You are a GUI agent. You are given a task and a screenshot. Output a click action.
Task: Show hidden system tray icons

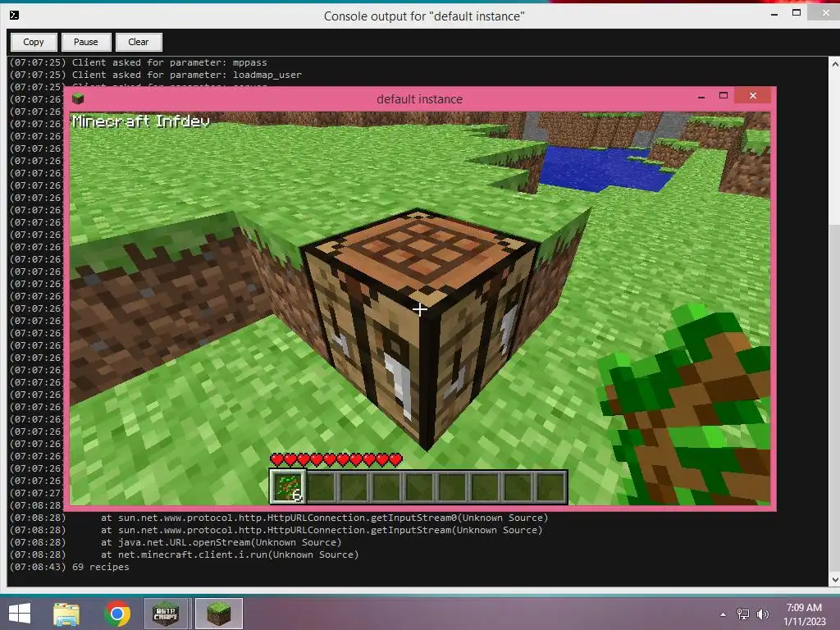click(724, 614)
